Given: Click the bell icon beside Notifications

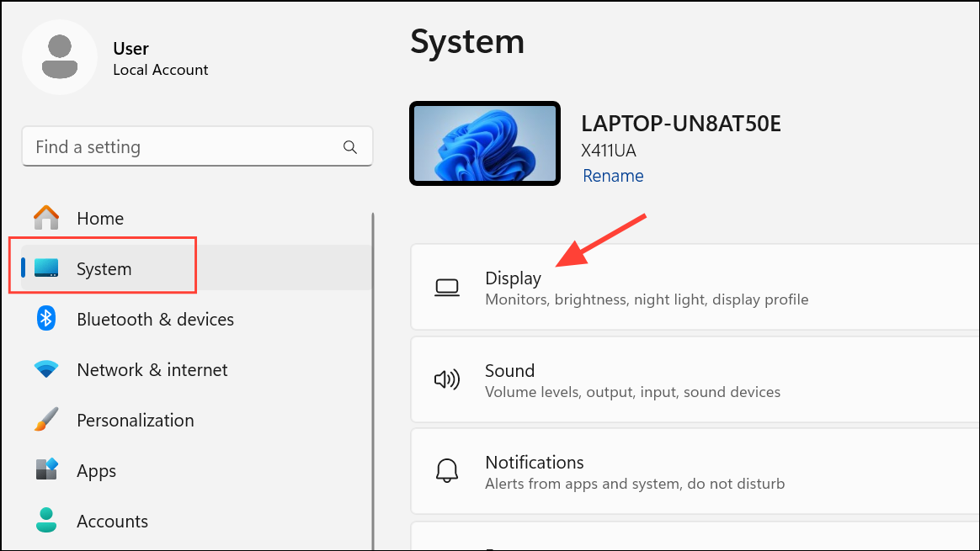Looking at the screenshot, I should tap(447, 471).
